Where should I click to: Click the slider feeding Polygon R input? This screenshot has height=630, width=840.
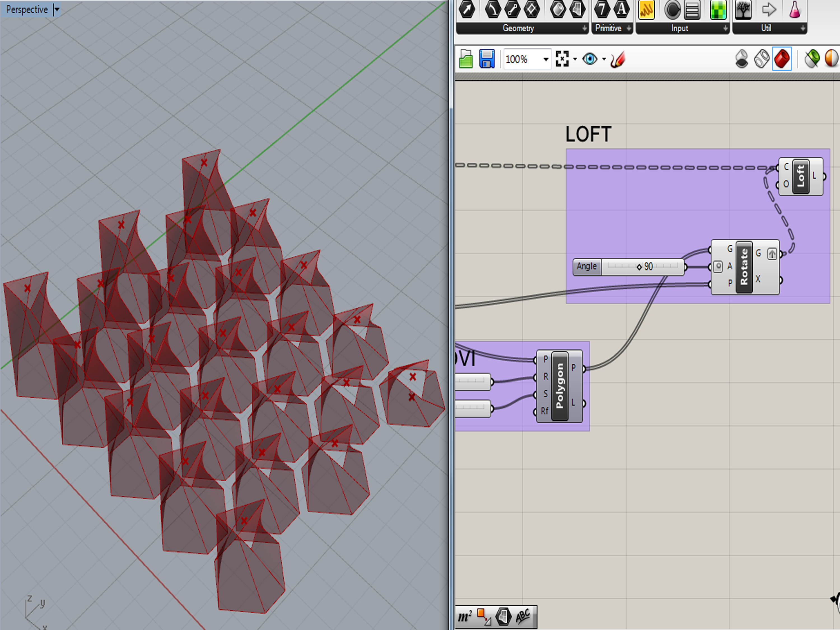tap(473, 382)
